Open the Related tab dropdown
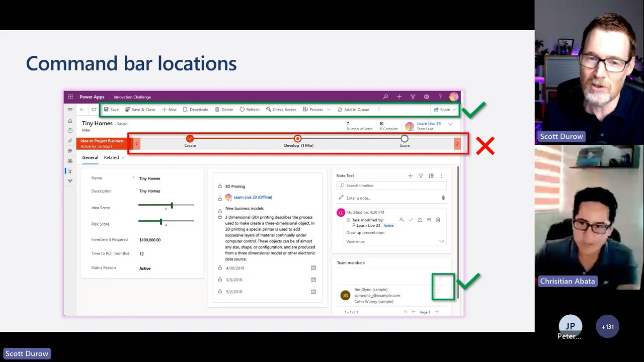This screenshot has width=644, height=362. [x=114, y=157]
